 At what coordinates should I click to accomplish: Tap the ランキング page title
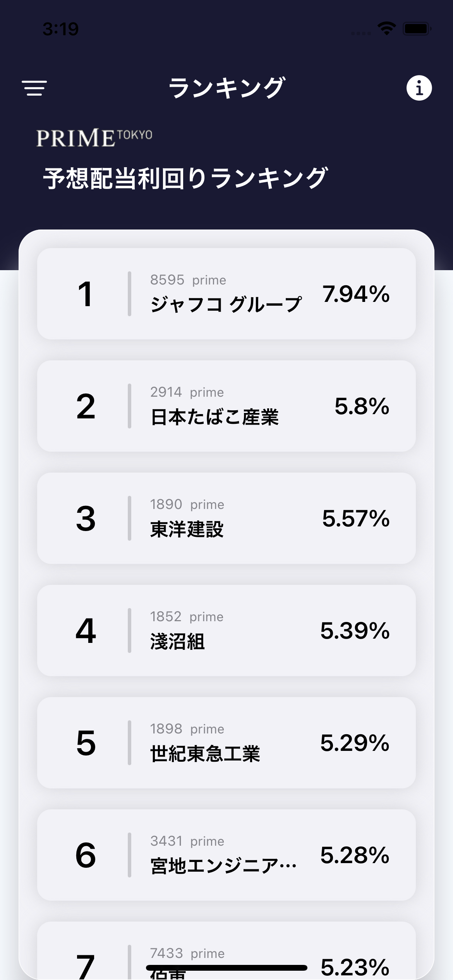226,88
